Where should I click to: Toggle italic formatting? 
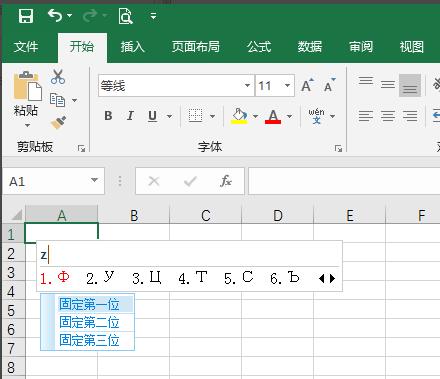click(x=130, y=116)
